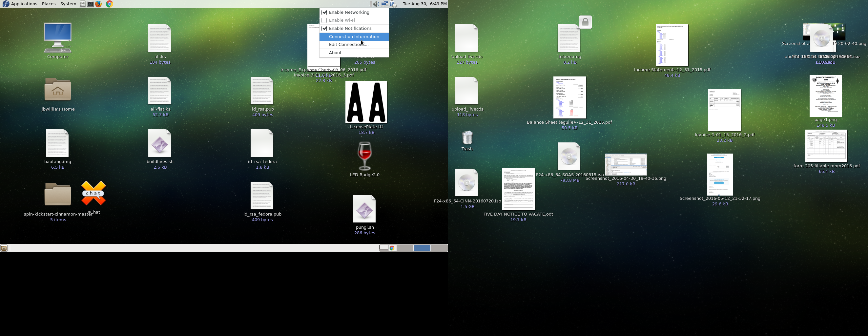Select the Invoice-1-01_15_2016_2.pdf thumbnail
Viewport: 868px width, 336px height.
click(x=724, y=110)
